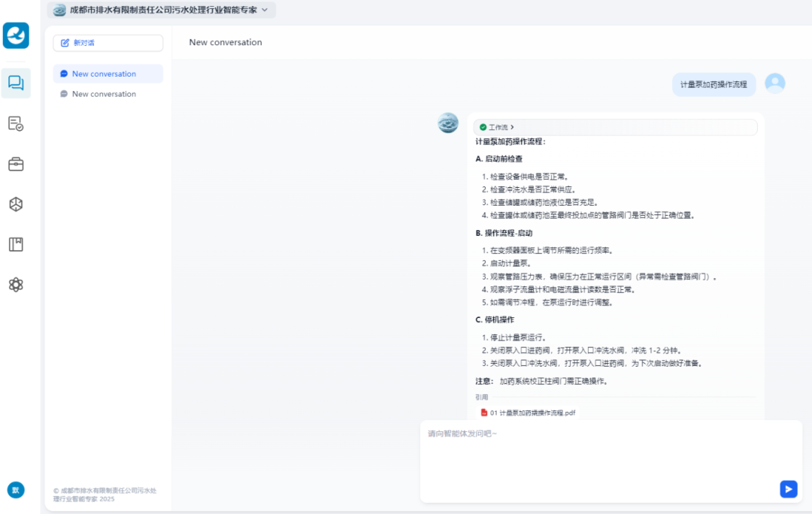812x514 pixels.
Task: Open the chat bubbles sidebar icon
Action: pyautogui.click(x=16, y=83)
